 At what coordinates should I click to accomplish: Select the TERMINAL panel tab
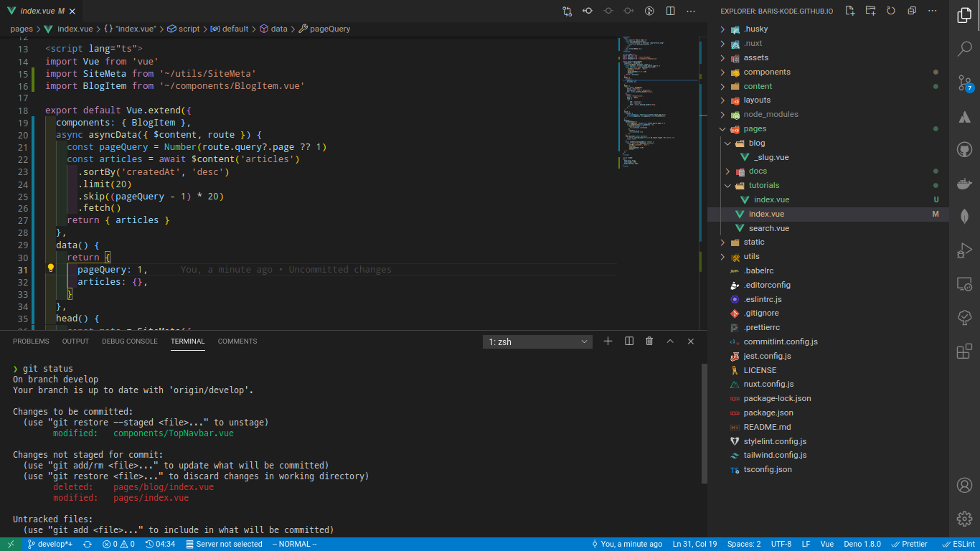(188, 342)
